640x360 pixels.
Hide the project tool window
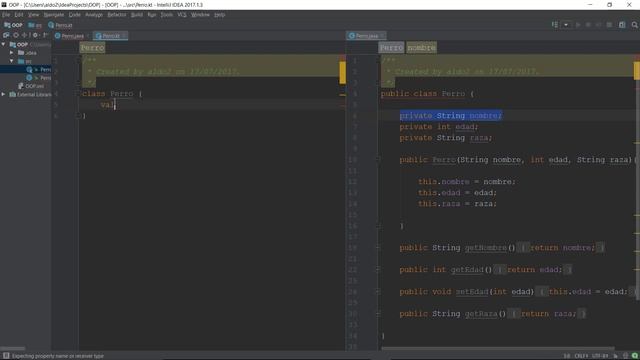[x=45, y=36]
